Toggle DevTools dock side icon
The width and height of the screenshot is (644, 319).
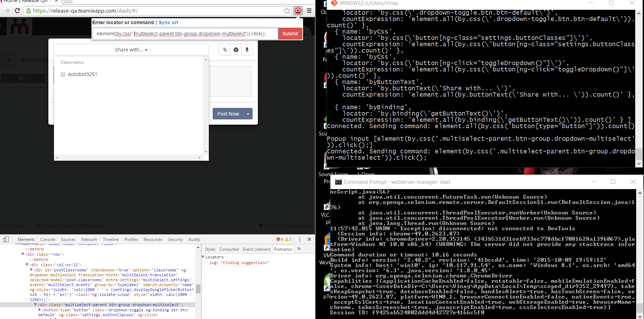[x=6, y=239]
